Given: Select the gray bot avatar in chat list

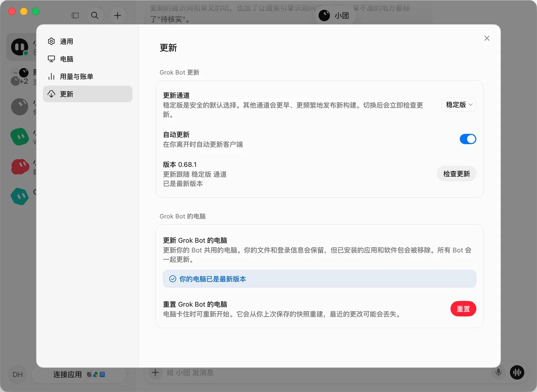Looking at the screenshot, I should pyautogui.click(x=20, y=107).
